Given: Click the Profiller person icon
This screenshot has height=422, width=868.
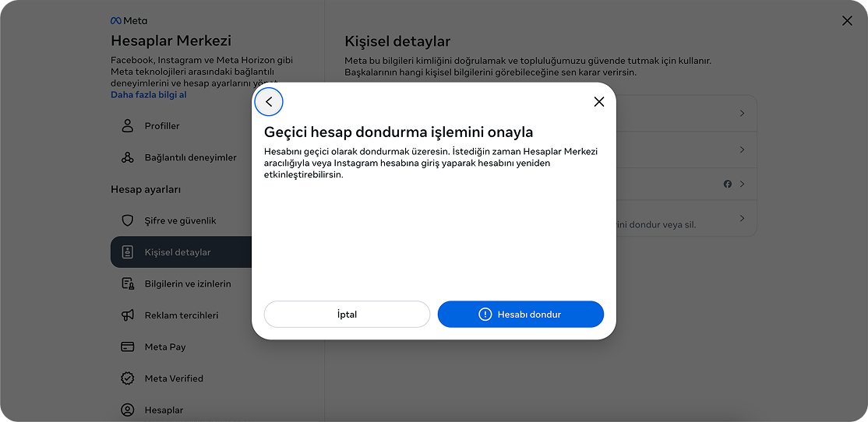Looking at the screenshot, I should click(x=128, y=125).
